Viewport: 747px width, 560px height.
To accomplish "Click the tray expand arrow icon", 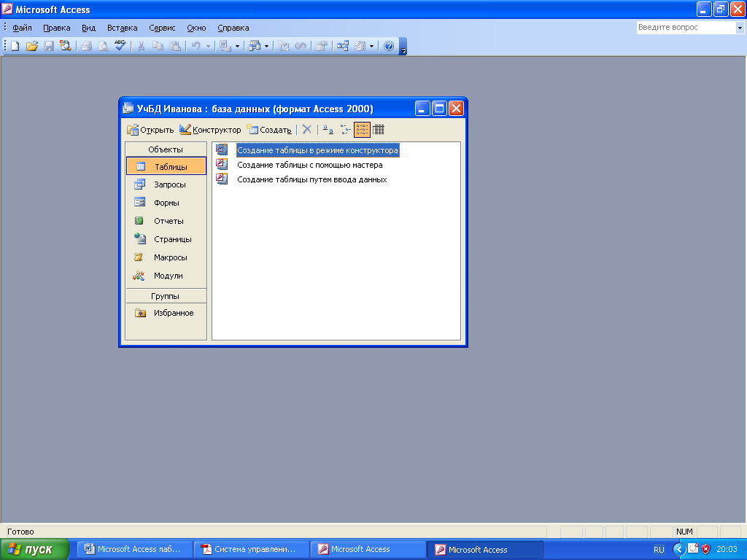I will 679,549.
